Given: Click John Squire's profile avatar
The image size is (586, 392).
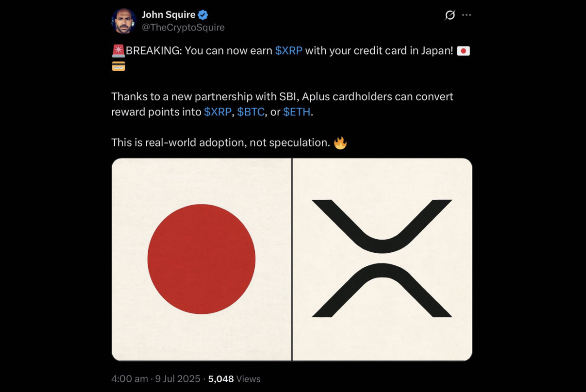Looking at the screenshot, I should coord(123,21).
